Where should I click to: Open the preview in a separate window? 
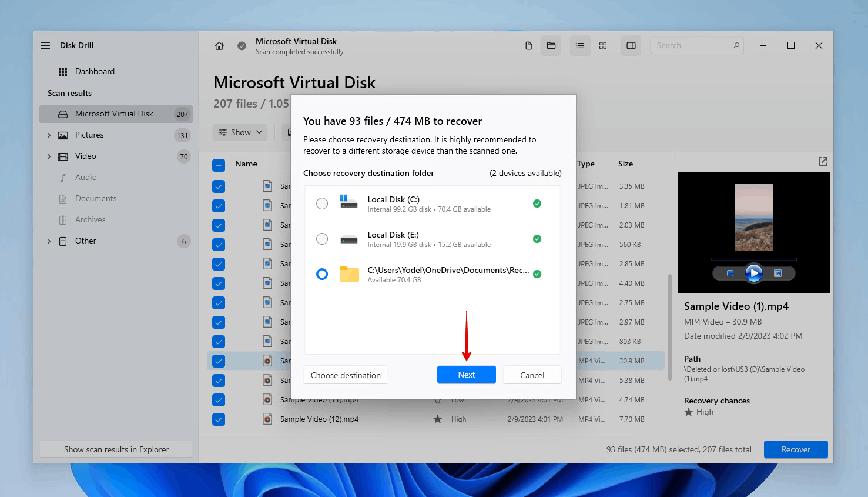click(823, 161)
